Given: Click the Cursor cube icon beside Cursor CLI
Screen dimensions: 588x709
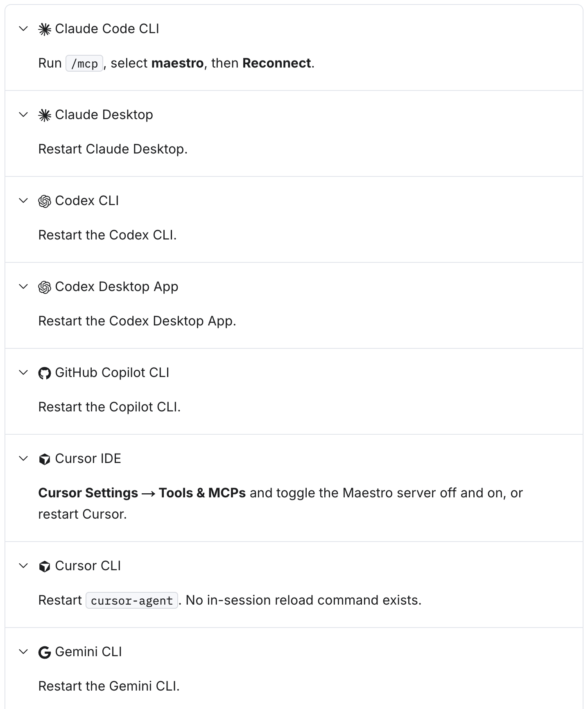Looking at the screenshot, I should coord(45,567).
